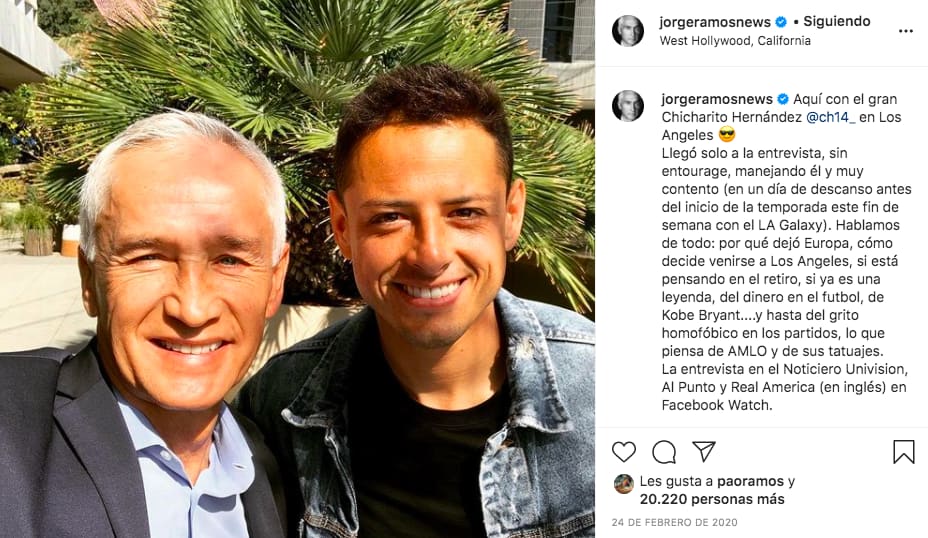Click the verified badge next to header username

(x=781, y=22)
